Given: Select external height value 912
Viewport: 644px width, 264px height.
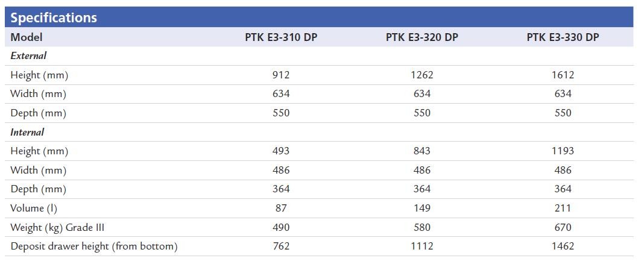Looking at the screenshot, I should (x=281, y=75).
